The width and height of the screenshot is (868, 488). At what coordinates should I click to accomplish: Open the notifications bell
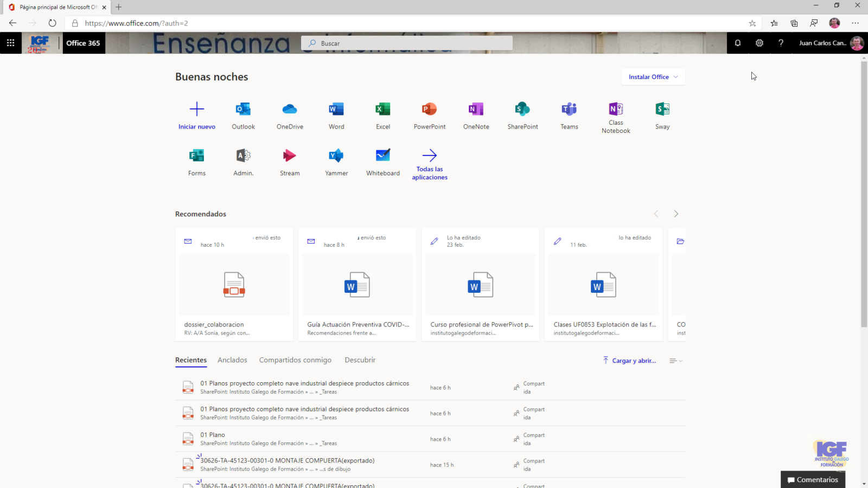tap(738, 43)
